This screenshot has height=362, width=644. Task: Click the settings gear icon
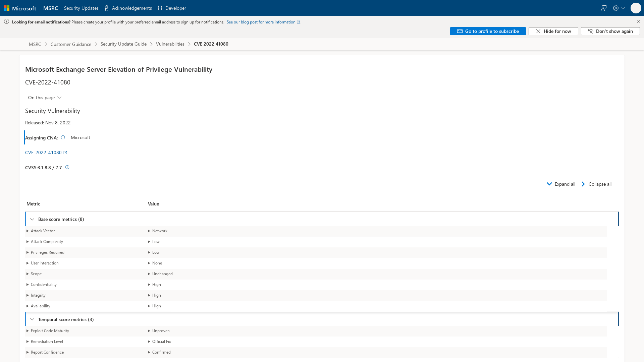pos(616,8)
